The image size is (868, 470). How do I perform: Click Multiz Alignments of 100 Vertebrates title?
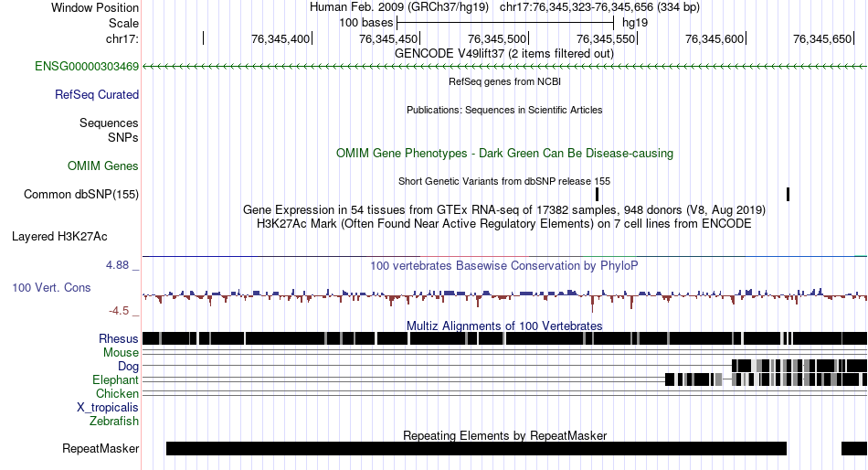(x=504, y=326)
